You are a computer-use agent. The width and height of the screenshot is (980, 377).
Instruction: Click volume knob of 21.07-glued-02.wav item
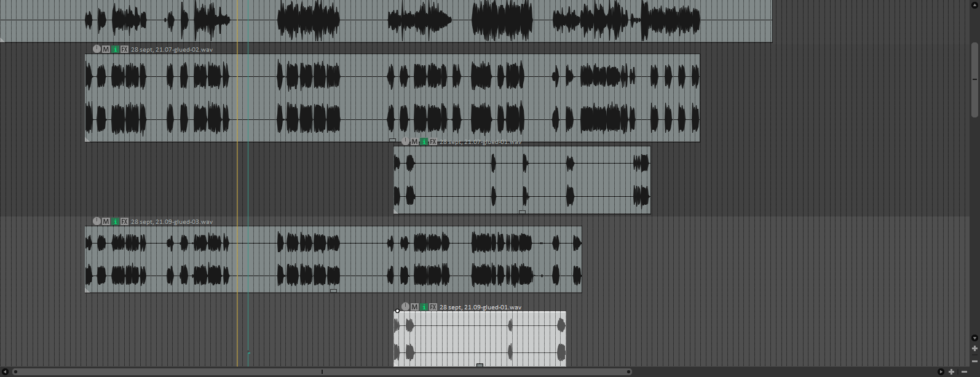tap(97, 49)
